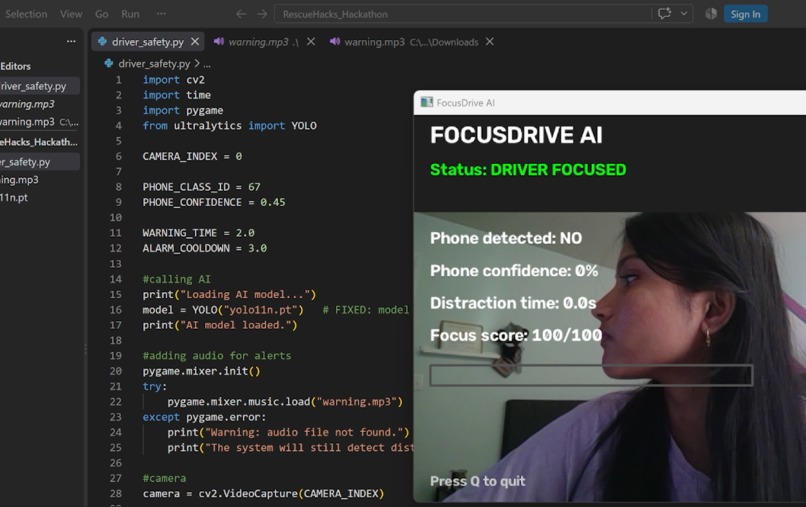Click the pygame.mixer.init() line

coord(202,371)
